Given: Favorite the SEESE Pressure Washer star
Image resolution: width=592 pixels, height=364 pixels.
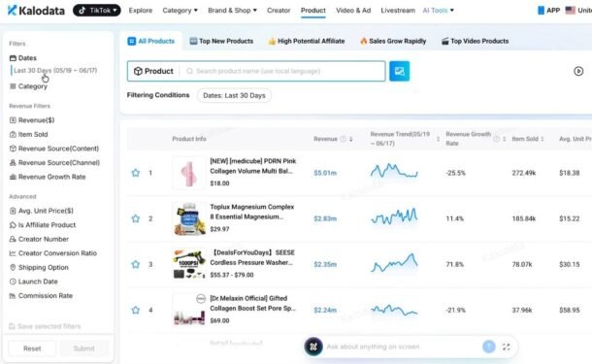Looking at the screenshot, I should point(136,264).
